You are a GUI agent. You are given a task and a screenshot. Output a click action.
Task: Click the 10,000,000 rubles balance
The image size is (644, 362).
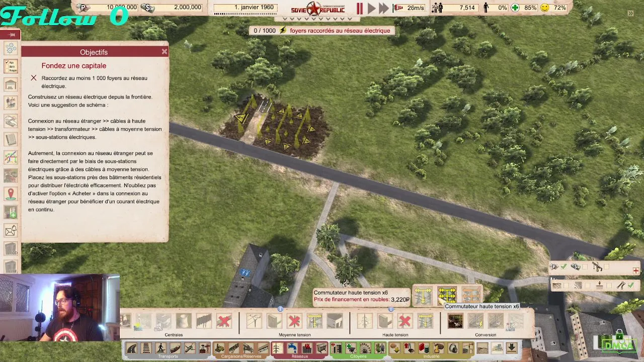121,8
